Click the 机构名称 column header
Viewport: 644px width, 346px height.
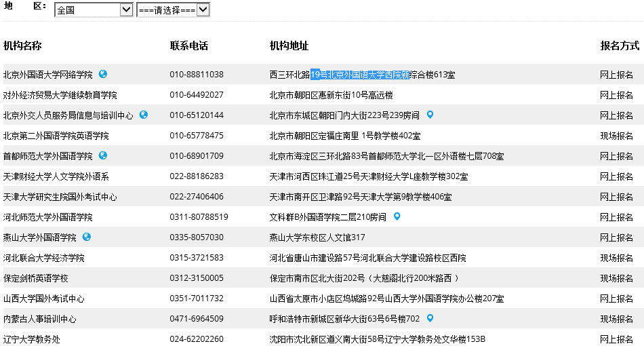(x=22, y=46)
